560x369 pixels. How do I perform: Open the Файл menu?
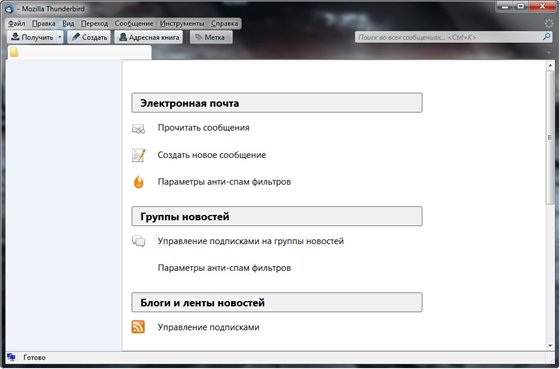tap(16, 24)
